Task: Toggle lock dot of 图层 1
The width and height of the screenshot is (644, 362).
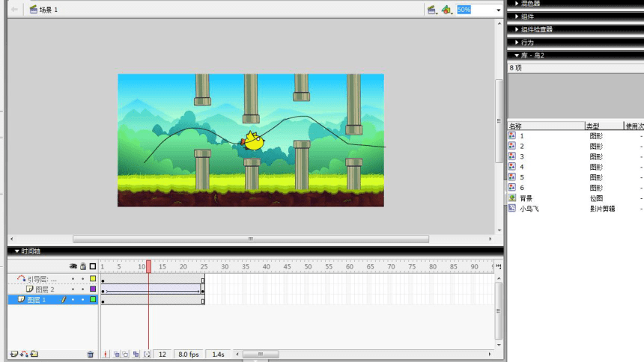Action: pos(83,300)
